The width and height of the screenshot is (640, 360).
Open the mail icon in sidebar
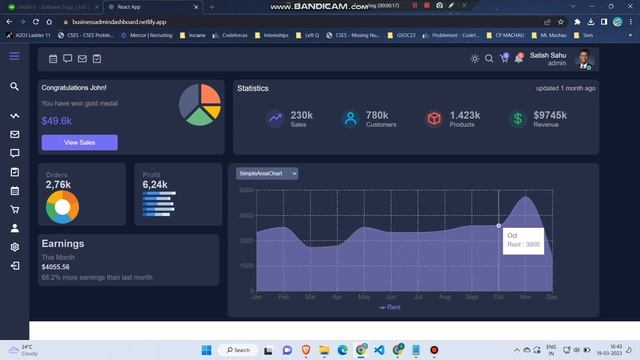point(15,134)
